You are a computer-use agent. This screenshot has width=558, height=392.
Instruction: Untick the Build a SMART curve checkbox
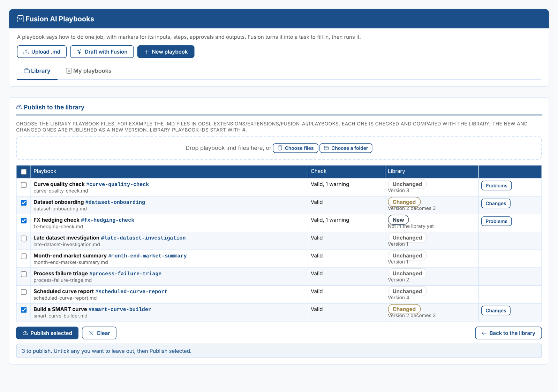[24, 310]
